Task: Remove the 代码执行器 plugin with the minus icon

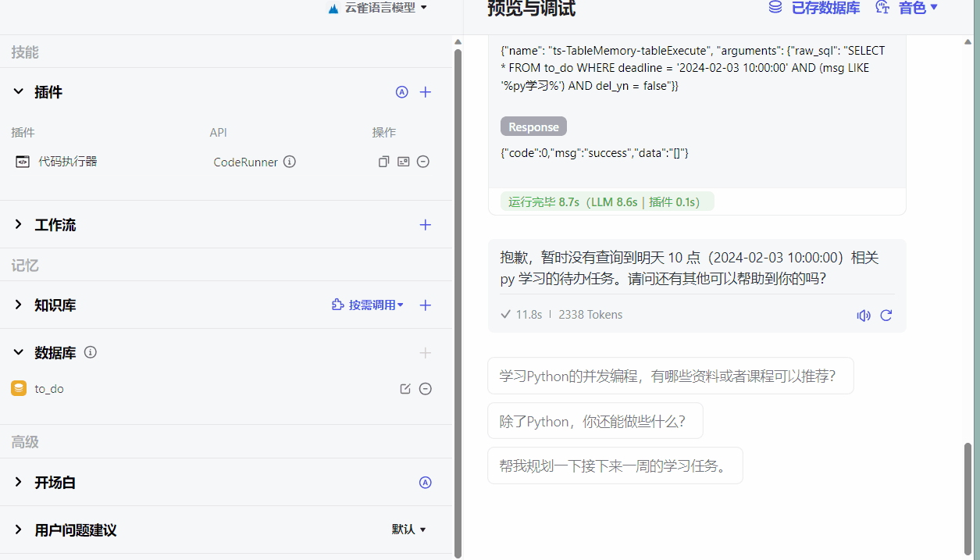Action: [x=423, y=162]
